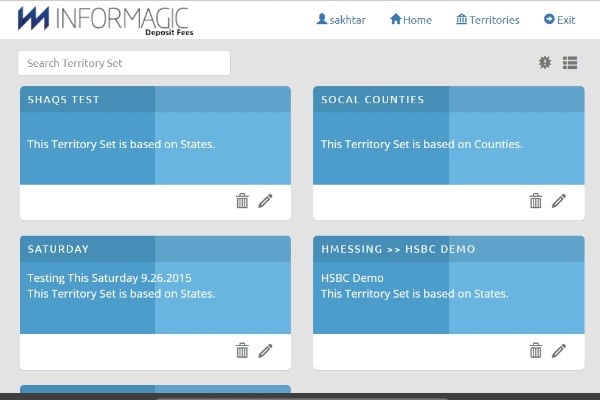
Task: Delete the HMESSING >> HSBC DEMO set
Action: point(535,350)
